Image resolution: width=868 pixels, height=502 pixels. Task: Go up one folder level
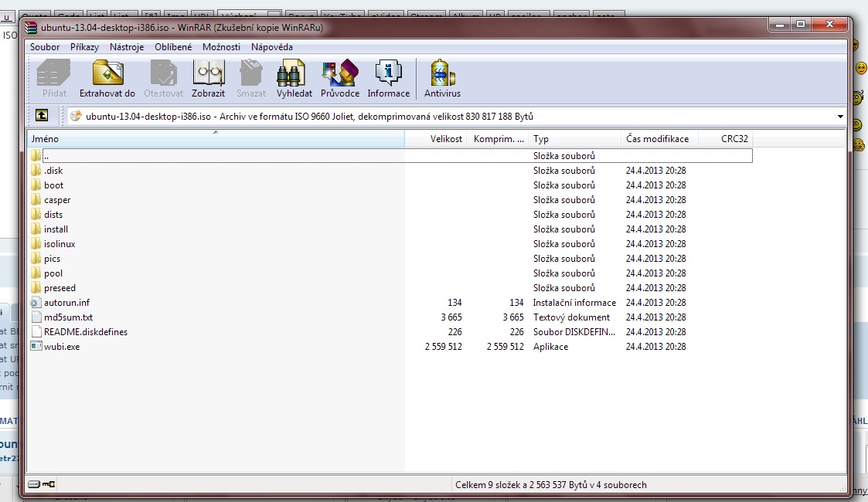42,116
